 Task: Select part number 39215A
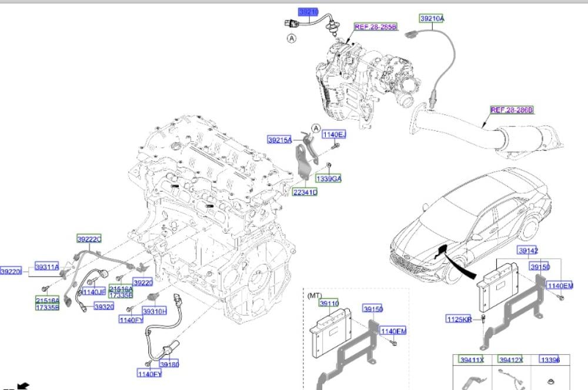(x=280, y=140)
